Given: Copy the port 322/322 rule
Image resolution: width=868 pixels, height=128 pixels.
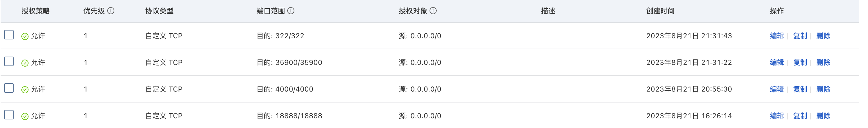Looking at the screenshot, I should coord(800,36).
